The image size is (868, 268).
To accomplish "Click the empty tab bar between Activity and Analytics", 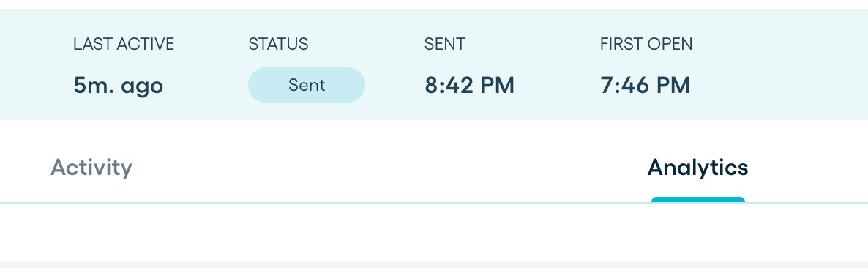I will tap(387, 167).
